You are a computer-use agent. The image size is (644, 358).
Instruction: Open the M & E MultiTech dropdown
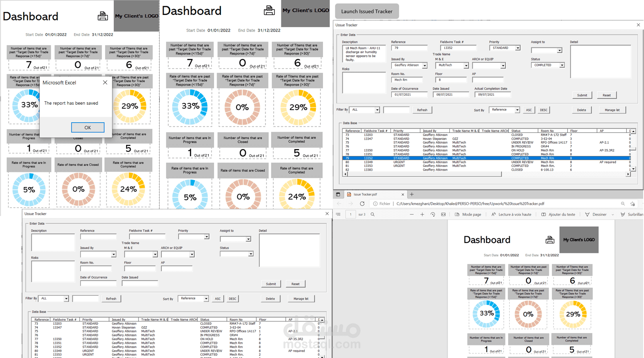pos(466,66)
